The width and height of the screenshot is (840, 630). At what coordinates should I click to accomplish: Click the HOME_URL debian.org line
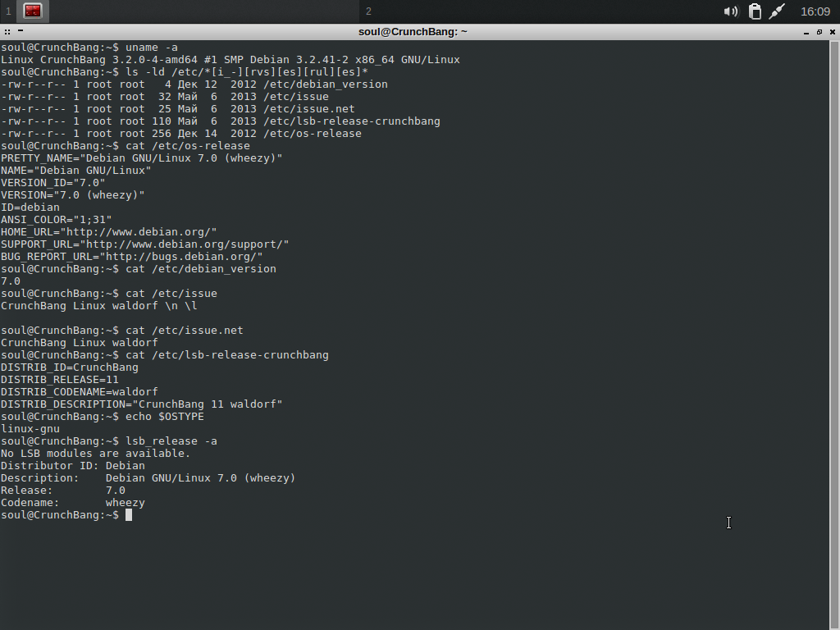click(109, 232)
